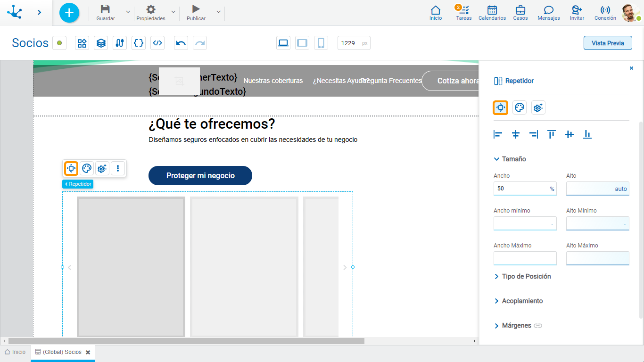Select the advanced gear tab in panel
644x362 pixels.
pos(538,108)
